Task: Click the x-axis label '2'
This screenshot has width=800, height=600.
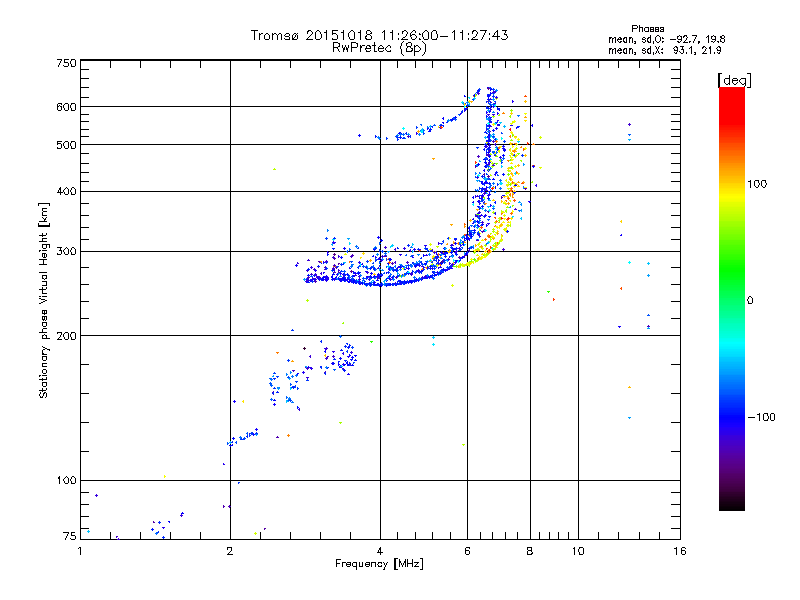Action: [230, 551]
